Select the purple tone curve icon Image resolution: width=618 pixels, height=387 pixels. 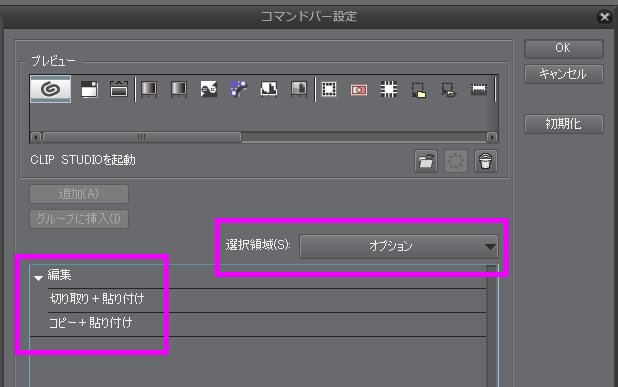[239, 89]
